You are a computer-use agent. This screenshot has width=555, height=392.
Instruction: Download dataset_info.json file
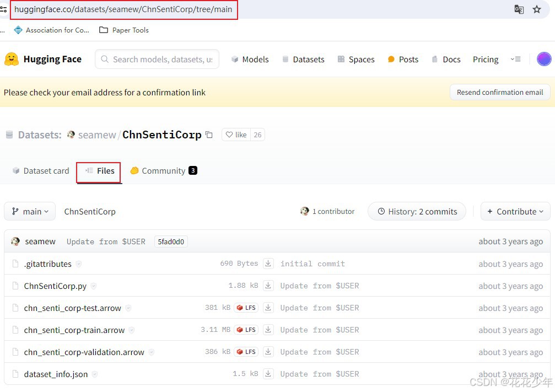pyautogui.click(x=268, y=374)
